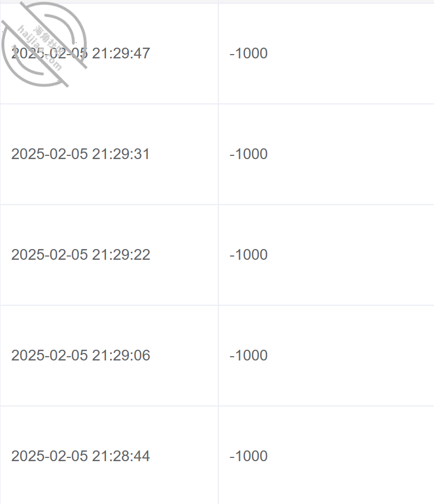Viewport: 434px width, 504px height.
Task: Click the -1000 amount beside 21:28:44
Action: coord(249,456)
